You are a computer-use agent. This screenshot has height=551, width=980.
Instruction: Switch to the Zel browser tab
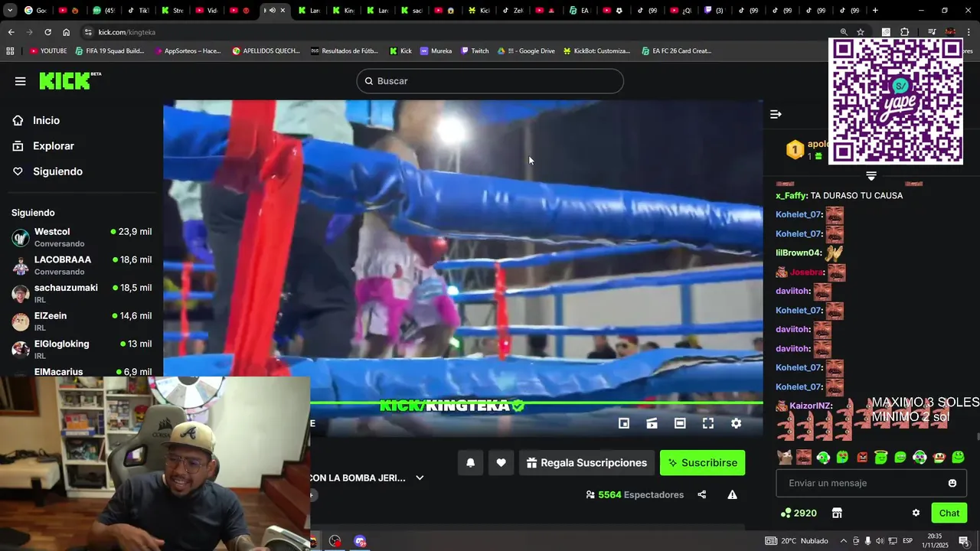coord(512,11)
